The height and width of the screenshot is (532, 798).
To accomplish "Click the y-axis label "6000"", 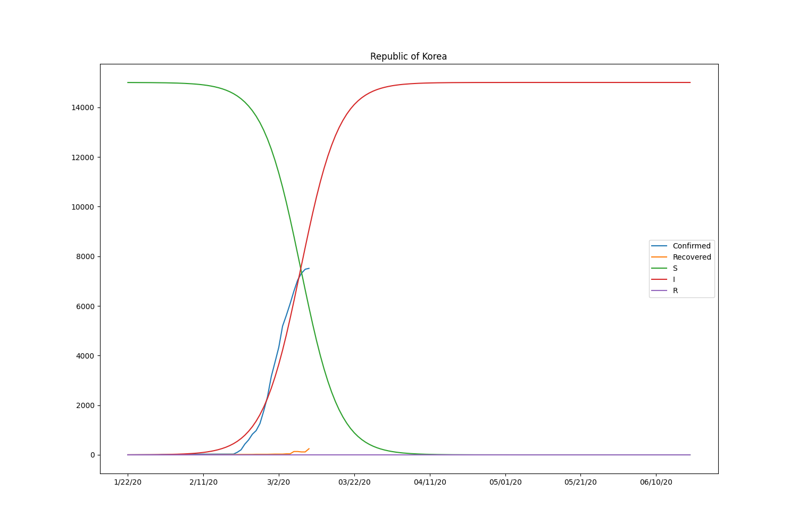I will click(x=85, y=306).
